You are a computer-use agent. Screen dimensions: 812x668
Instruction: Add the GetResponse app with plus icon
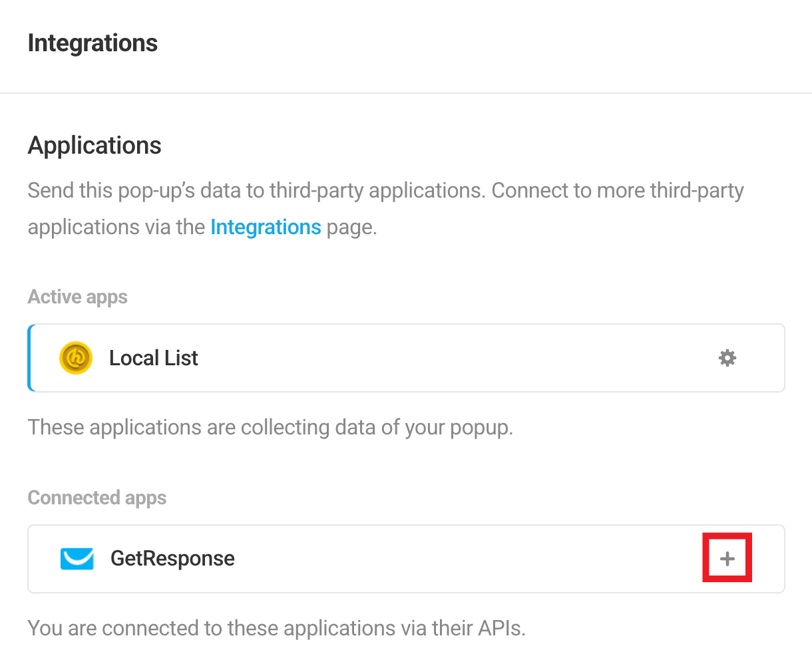pyautogui.click(x=727, y=558)
